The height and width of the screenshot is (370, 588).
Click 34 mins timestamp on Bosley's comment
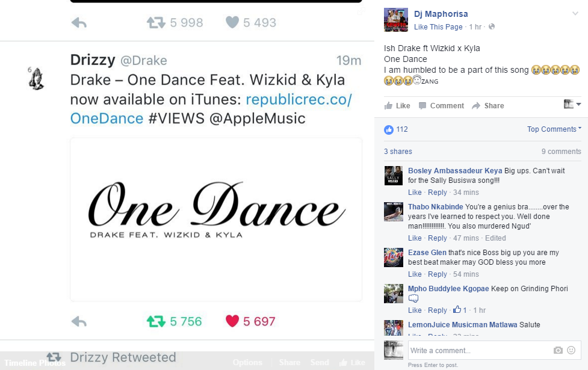pyautogui.click(x=466, y=193)
